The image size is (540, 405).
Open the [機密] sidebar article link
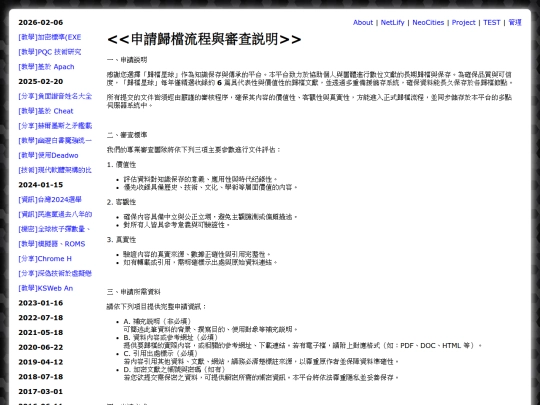pyautogui.click(x=54, y=229)
